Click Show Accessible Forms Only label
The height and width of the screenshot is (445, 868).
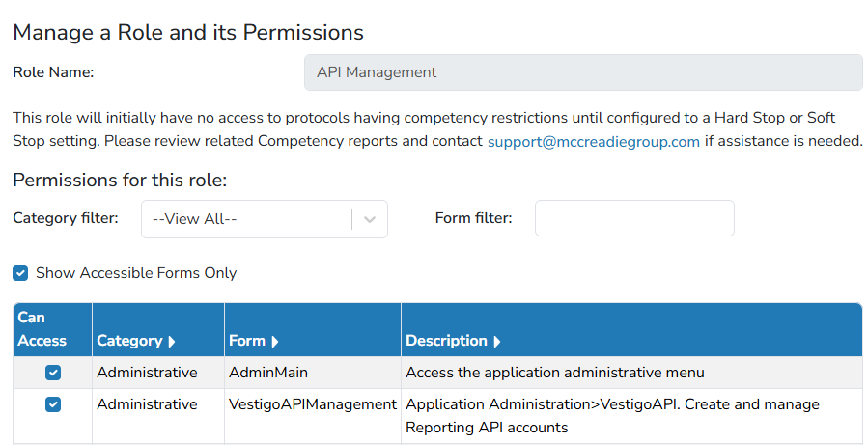point(136,273)
